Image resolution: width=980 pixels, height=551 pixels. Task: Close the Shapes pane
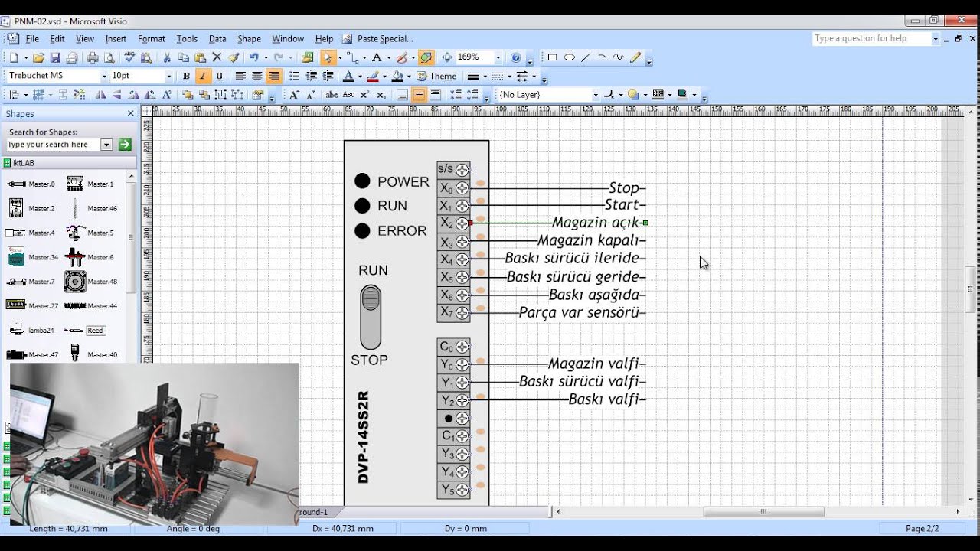click(x=130, y=113)
